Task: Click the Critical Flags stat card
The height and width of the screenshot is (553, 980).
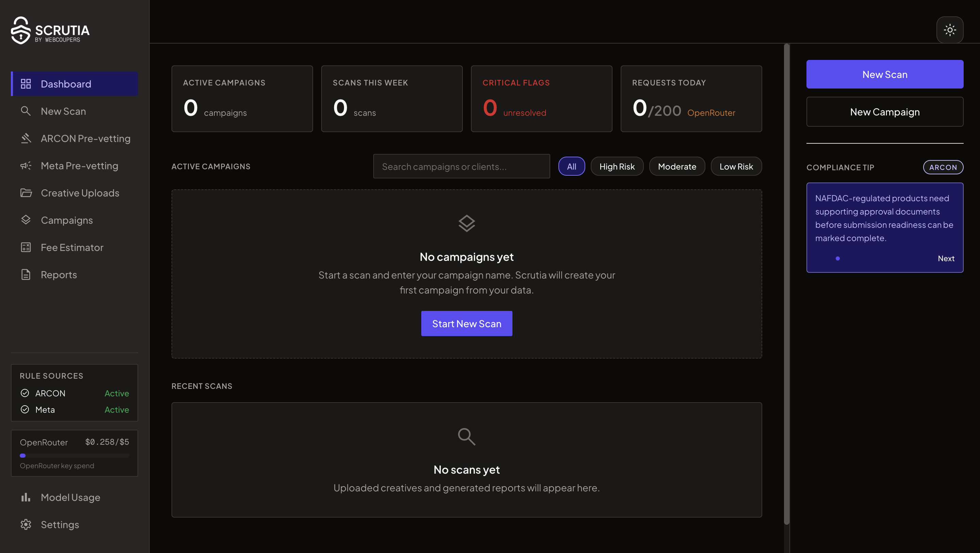Action: pyautogui.click(x=541, y=99)
